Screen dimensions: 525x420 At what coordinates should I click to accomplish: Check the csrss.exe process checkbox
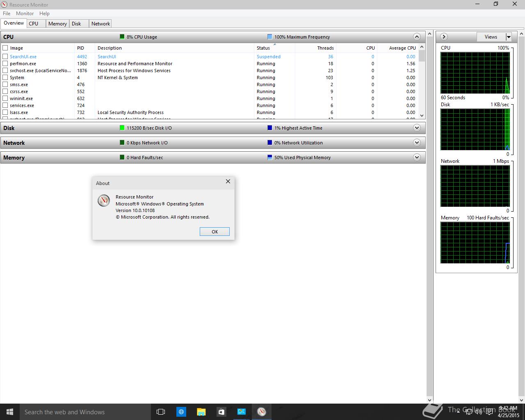click(5, 91)
